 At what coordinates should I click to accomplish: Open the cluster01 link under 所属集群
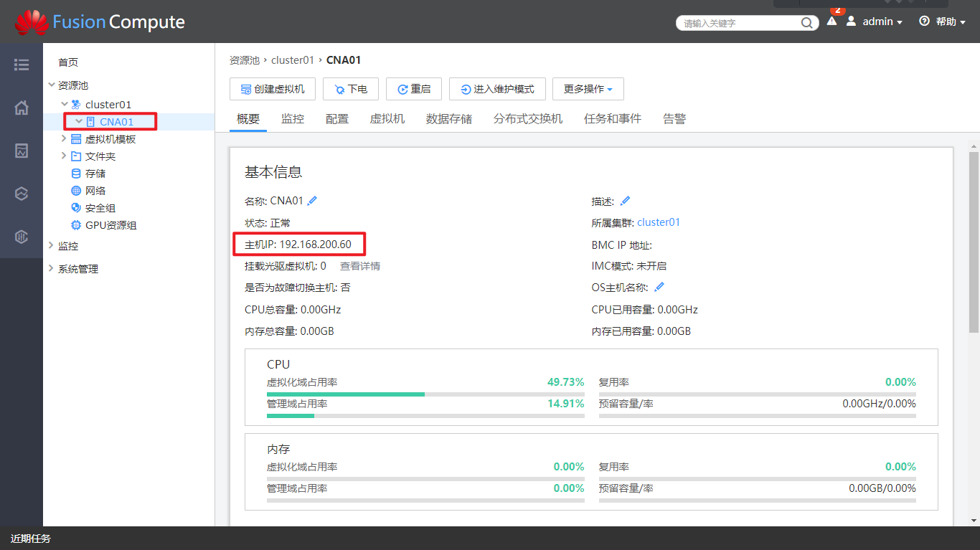coord(659,222)
